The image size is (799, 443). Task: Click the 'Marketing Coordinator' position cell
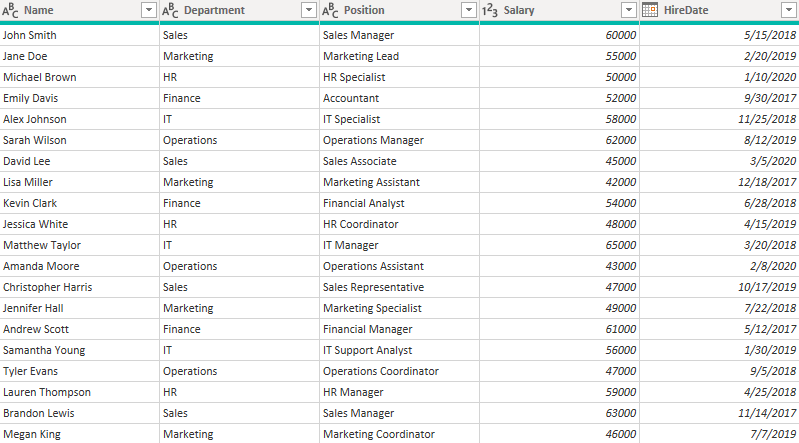pyautogui.click(x=400, y=434)
